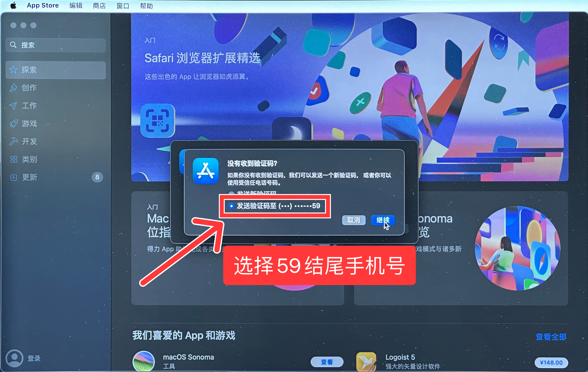
Task: Click the App Store icon in the dialog
Action: (x=206, y=171)
